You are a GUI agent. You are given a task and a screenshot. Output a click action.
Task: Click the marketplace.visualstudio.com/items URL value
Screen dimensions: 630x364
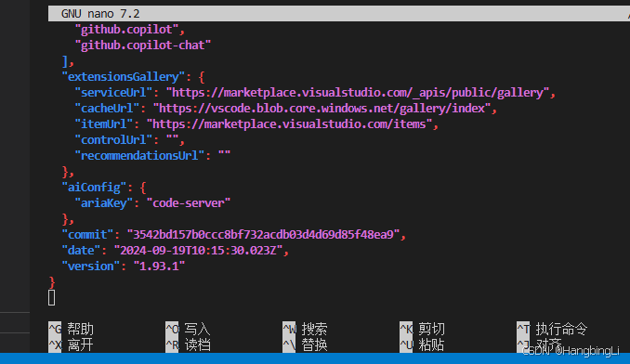pos(289,124)
